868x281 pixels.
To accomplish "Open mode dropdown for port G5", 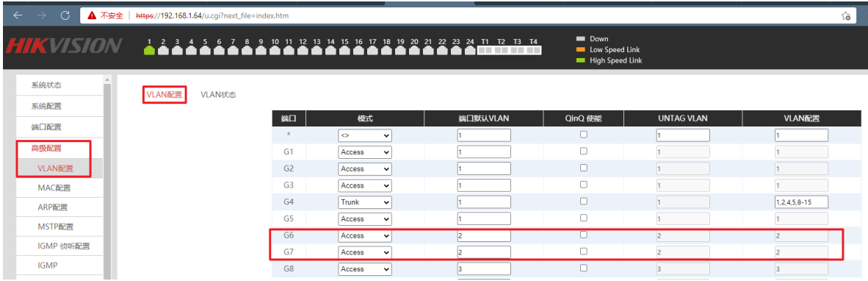I will 365,219.
